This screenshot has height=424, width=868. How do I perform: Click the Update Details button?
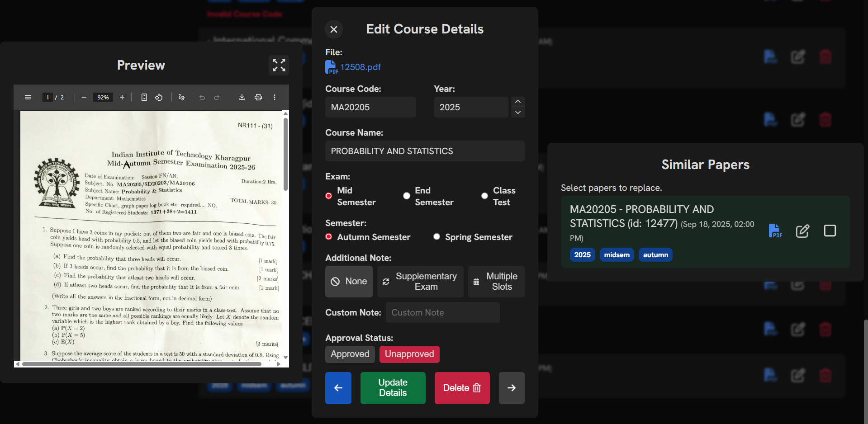pos(393,388)
